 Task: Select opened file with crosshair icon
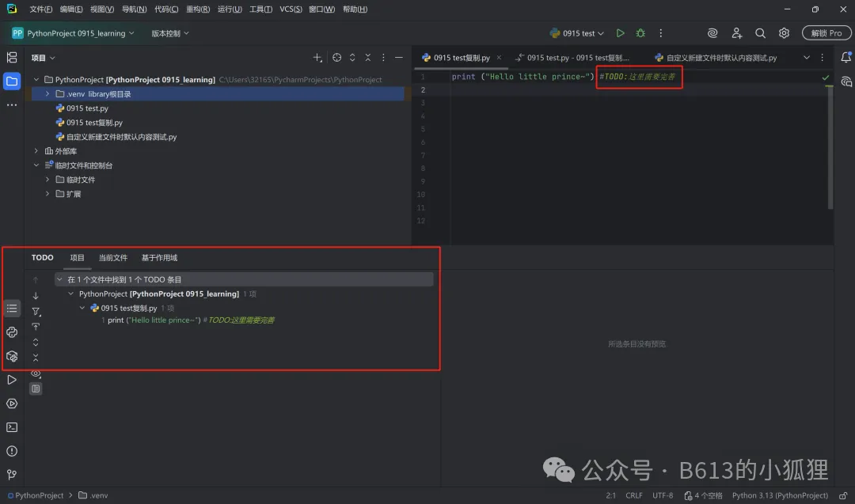coord(337,57)
